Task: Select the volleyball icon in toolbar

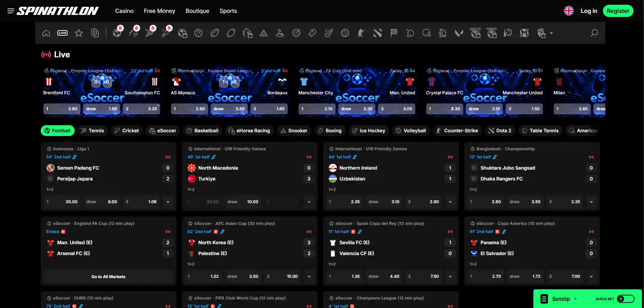Action: click(345, 33)
